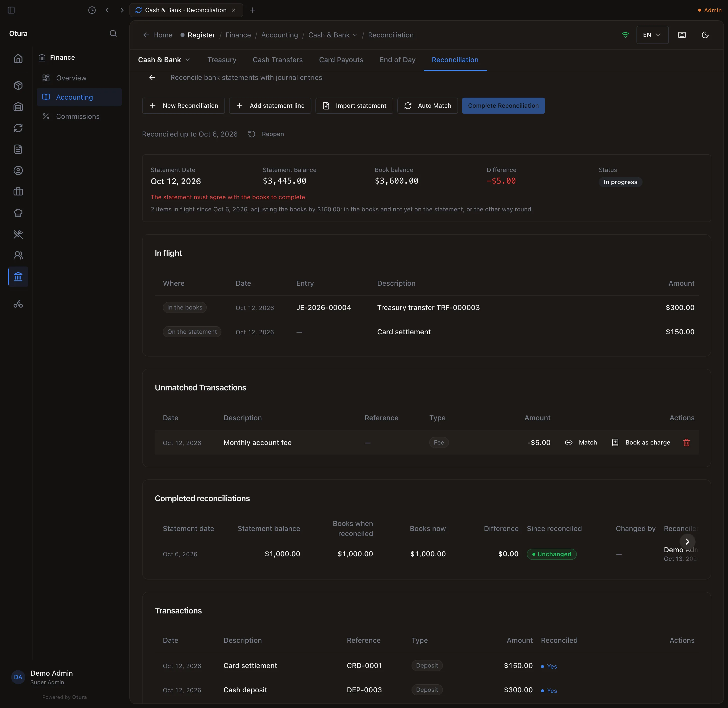Image resolution: width=728 pixels, height=708 pixels.
Task: Expand the Cash & Bank section tab menu
Action: 164,60
